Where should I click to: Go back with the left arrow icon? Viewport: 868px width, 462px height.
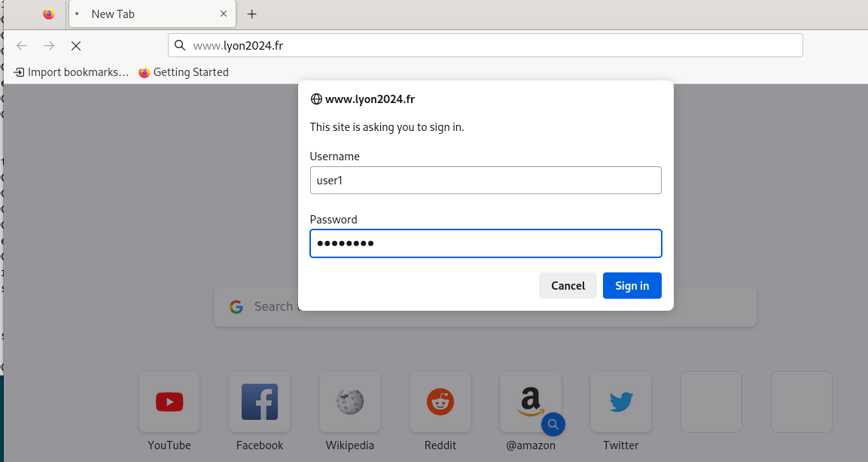pyautogui.click(x=22, y=46)
